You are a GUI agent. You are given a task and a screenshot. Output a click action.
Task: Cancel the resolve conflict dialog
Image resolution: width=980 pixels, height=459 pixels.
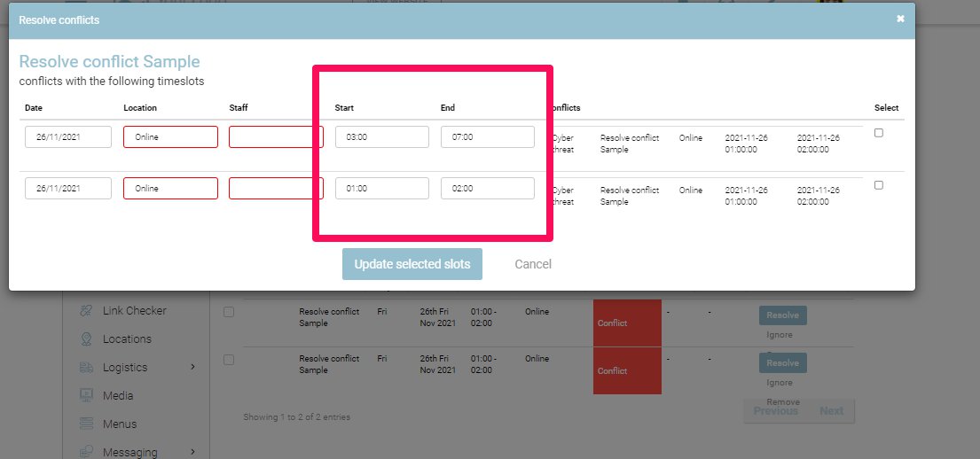533,264
